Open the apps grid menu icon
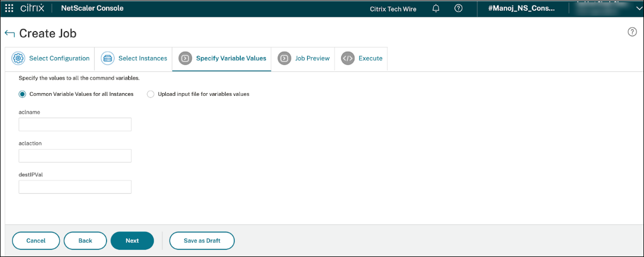The height and width of the screenshot is (257, 644). pos(9,8)
